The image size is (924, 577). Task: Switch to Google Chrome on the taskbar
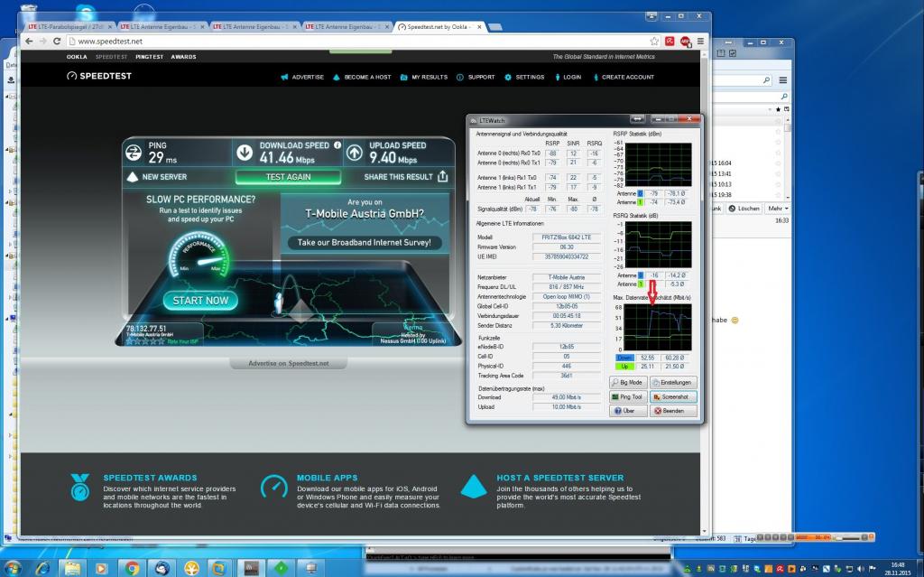click(132, 568)
